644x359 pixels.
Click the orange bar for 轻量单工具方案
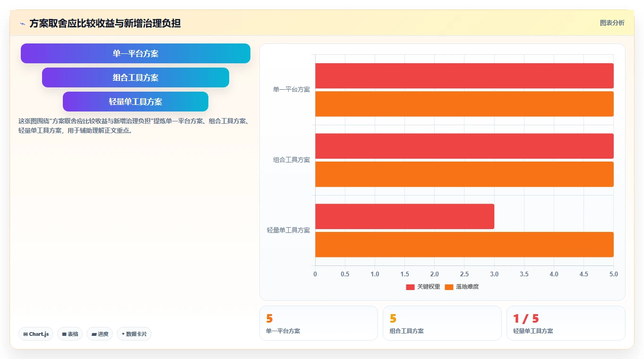(464, 245)
